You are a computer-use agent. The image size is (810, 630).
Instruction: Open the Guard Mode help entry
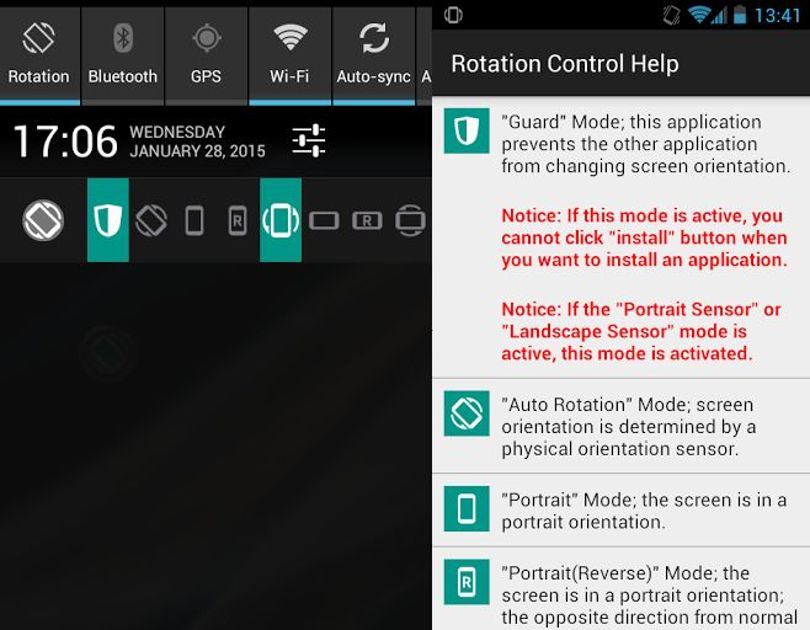[621, 237]
